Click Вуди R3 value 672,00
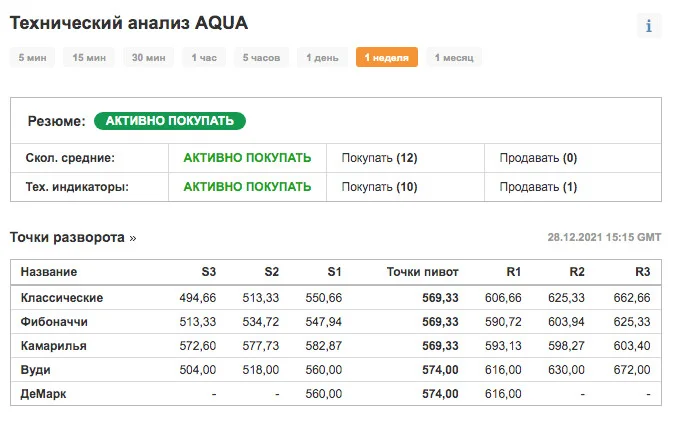673x427 pixels. [x=632, y=370]
